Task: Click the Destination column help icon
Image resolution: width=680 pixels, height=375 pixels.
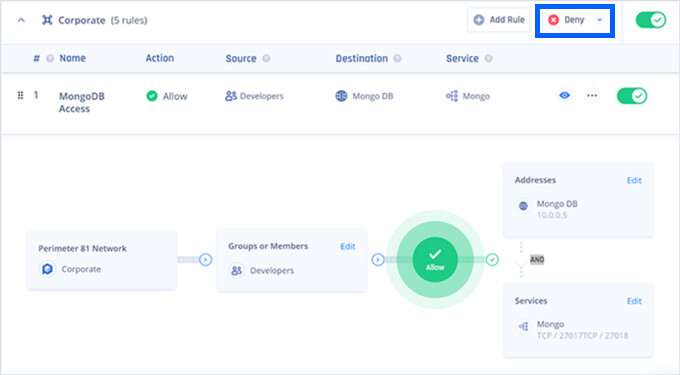Action: coord(397,59)
